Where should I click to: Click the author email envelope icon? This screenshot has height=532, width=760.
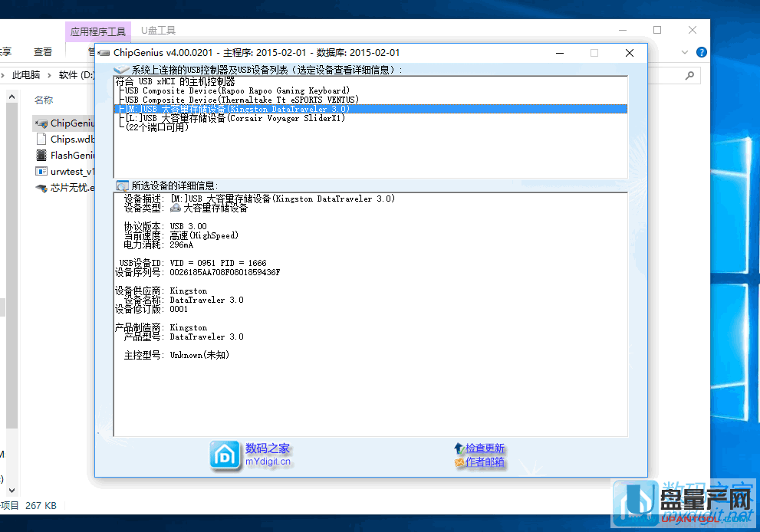459,462
